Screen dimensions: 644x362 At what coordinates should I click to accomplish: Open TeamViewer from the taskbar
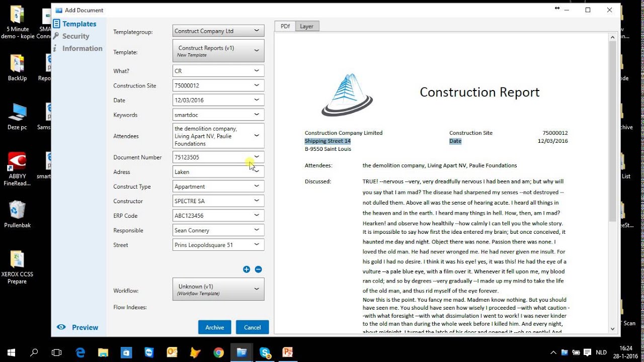pyautogui.click(x=149, y=352)
